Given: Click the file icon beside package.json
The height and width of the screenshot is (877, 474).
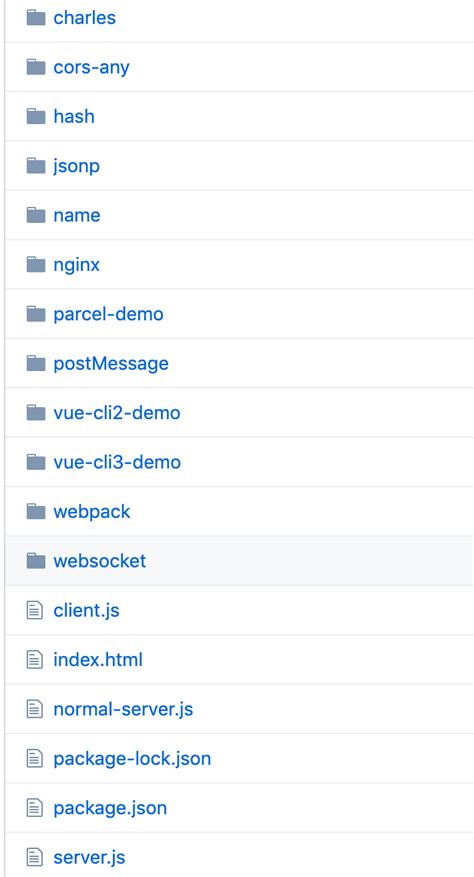Looking at the screenshot, I should point(35,808).
